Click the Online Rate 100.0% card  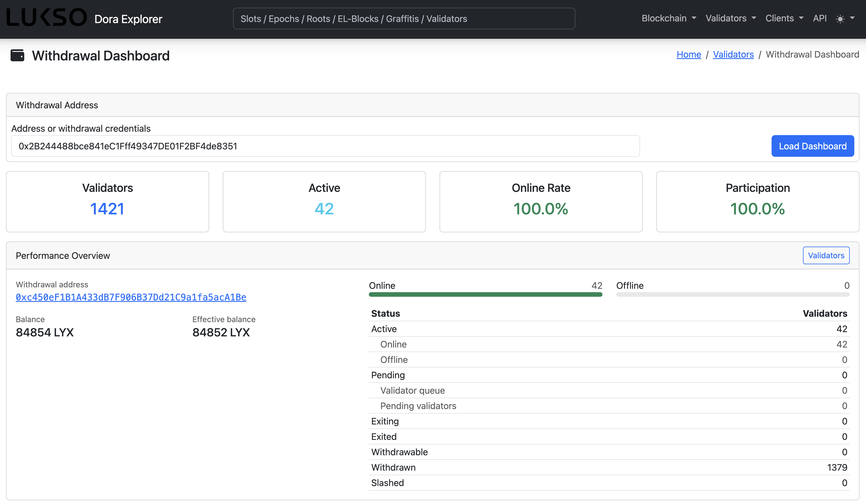(541, 202)
